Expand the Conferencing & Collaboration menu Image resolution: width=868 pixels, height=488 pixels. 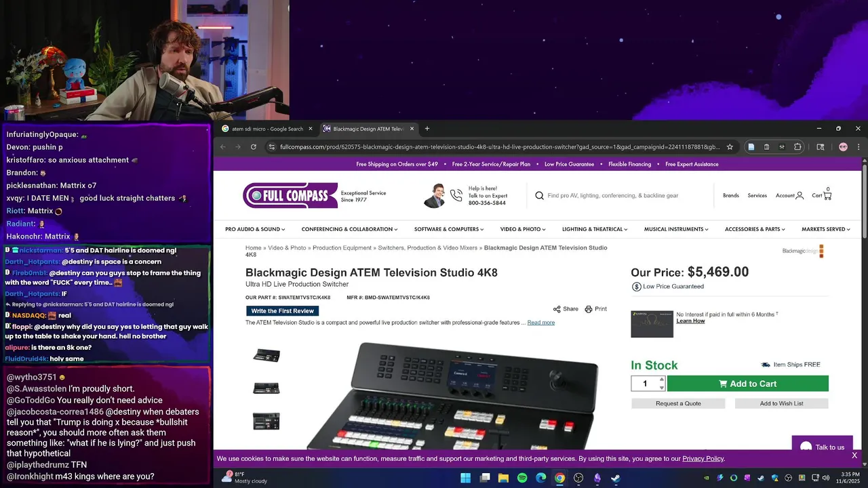(x=350, y=229)
